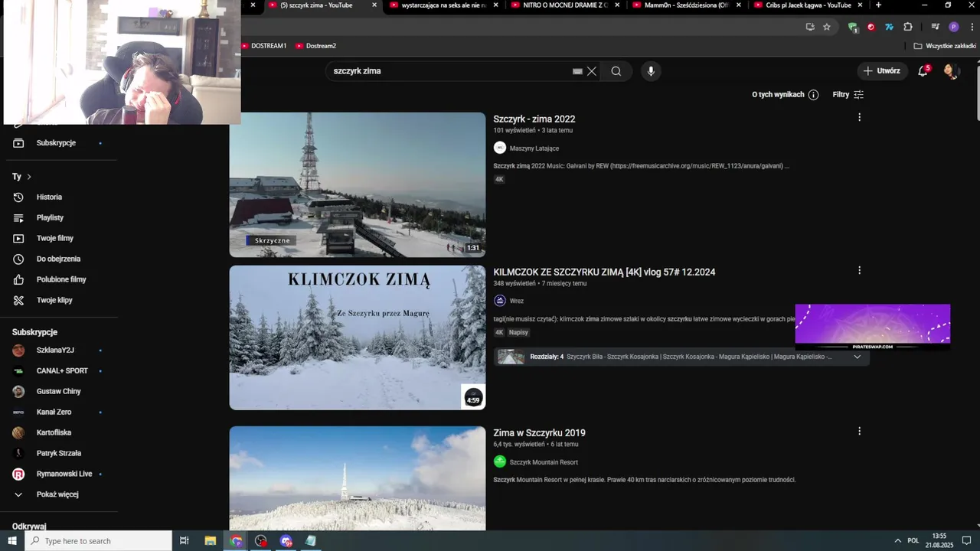Open the Windows Start menu
Viewport: 980px width, 551px height.
click(x=12, y=541)
